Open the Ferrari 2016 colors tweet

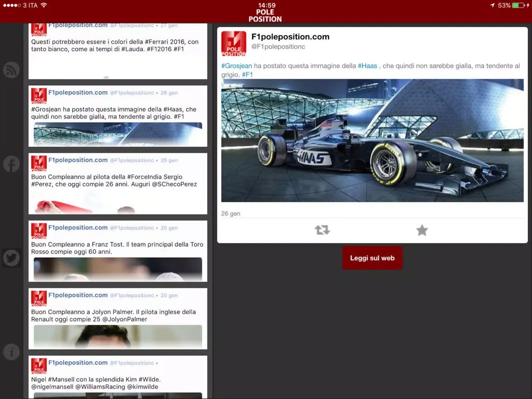tap(118, 51)
